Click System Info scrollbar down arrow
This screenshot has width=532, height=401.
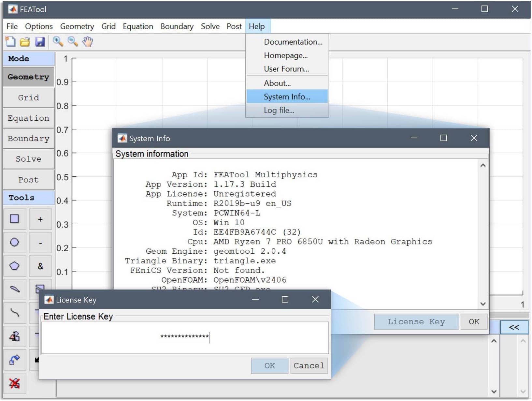[483, 304]
